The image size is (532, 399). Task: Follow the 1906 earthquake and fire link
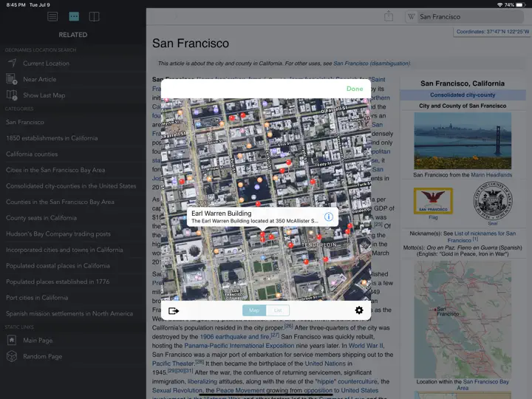click(x=234, y=337)
